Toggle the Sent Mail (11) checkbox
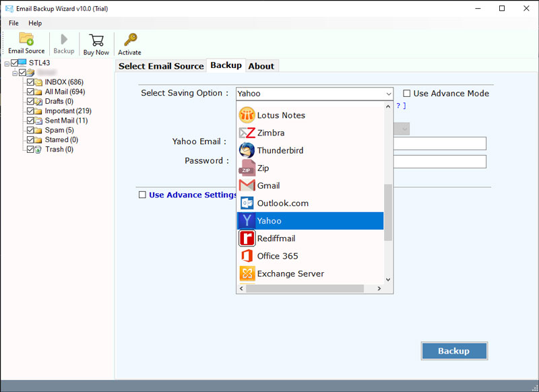The image size is (539, 392). coord(30,121)
